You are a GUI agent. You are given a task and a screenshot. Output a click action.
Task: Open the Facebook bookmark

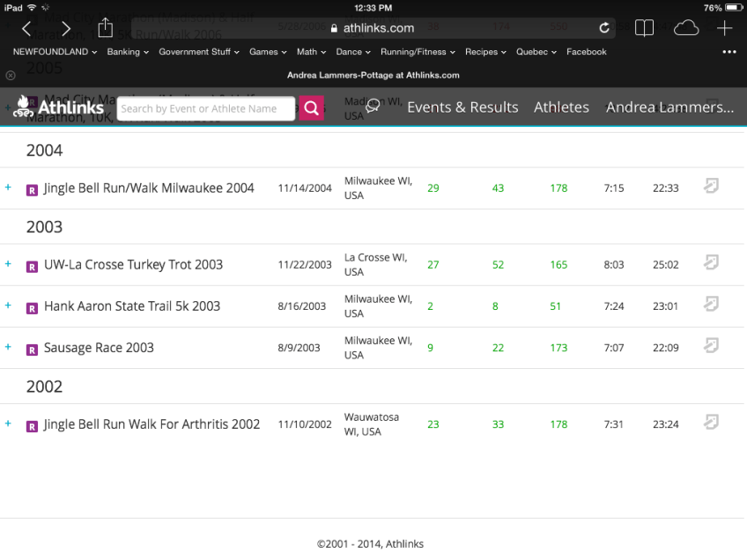pos(586,52)
